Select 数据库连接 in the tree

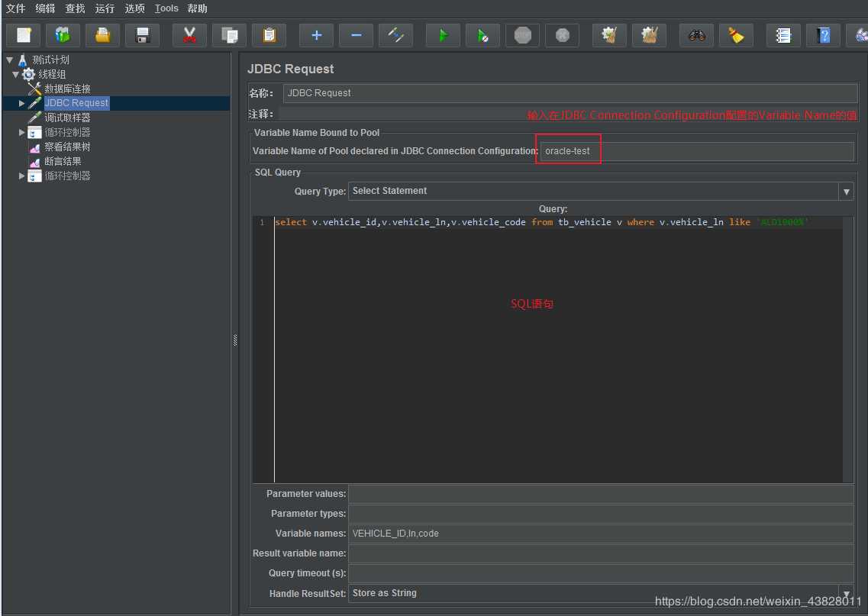point(67,89)
